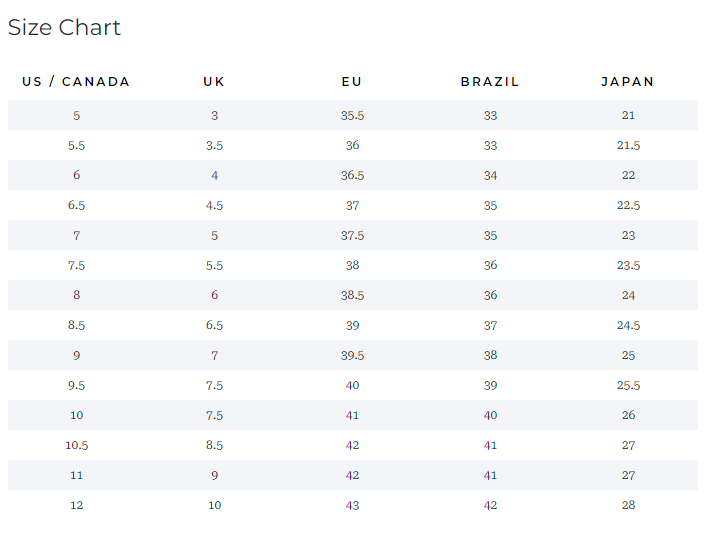The width and height of the screenshot is (716, 559).
Task: Select Japan size 22 cell
Action: [628, 175]
